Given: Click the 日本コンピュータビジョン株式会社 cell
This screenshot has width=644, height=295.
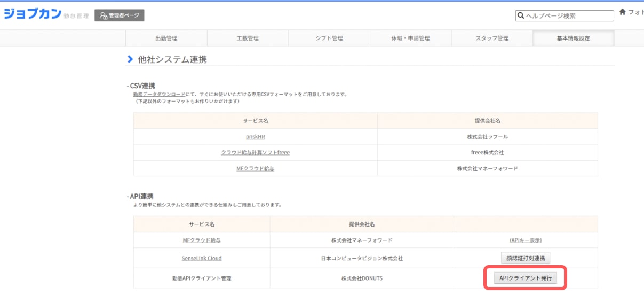Looking at the screenshot, I should (362, 258).
